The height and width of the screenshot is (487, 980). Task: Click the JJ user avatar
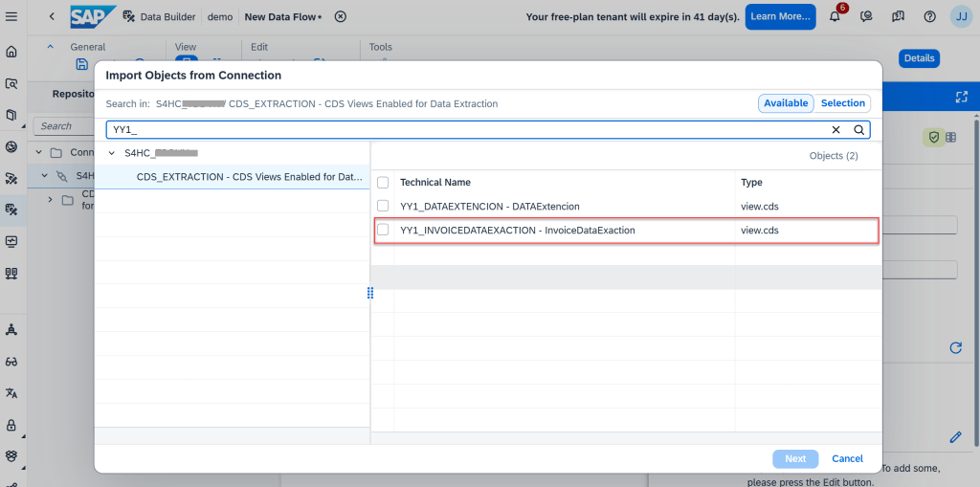tap(960, 16)
